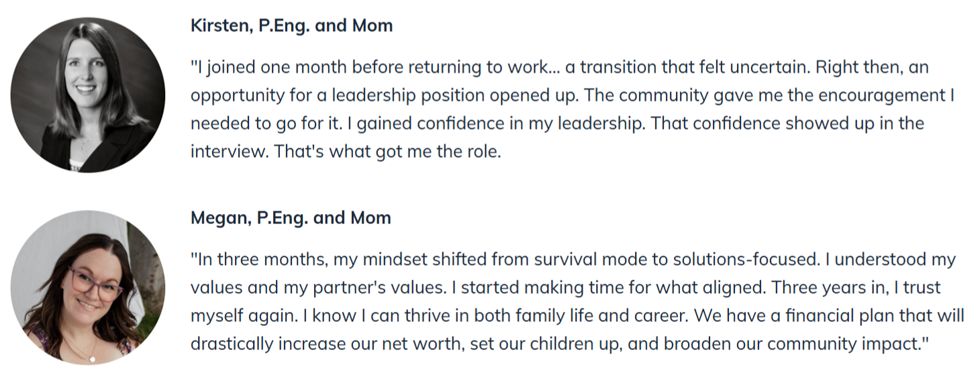Select the "Megan, P.Eng. and Mom" heading
Image resolution: width=980 pixels, height=387 pixels.
coord(291,218)
